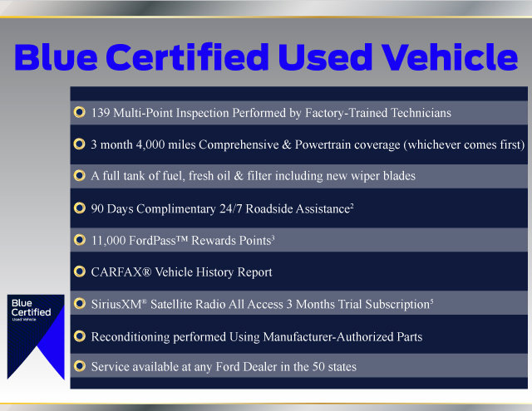Click the bullet beside 139 Multi-Point Inspection
The image size is (532, 411).
pos(80,112)
